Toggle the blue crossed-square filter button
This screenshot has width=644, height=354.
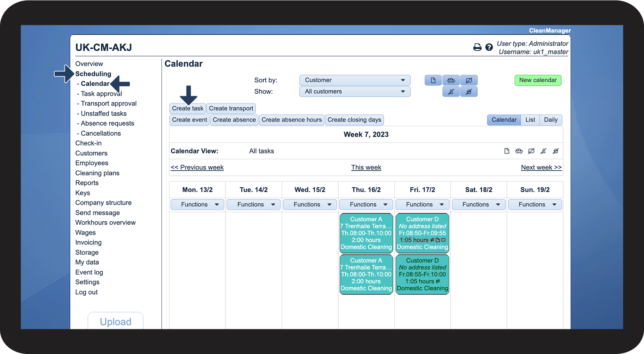pos(469,80)
